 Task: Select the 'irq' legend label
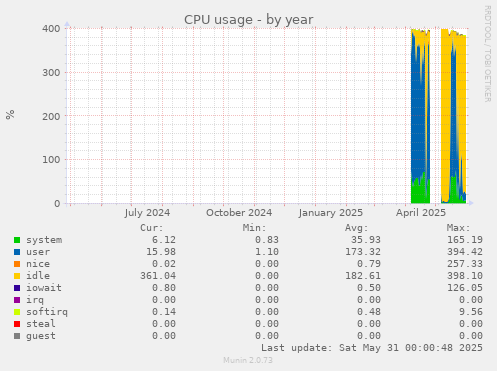click(35, 300)
